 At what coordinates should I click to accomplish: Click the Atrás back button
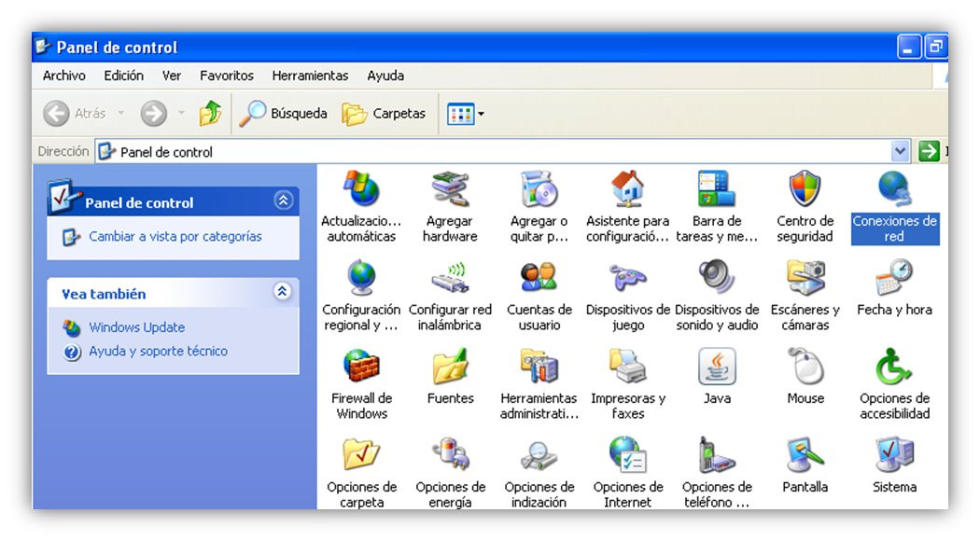[x=75, y=114]
